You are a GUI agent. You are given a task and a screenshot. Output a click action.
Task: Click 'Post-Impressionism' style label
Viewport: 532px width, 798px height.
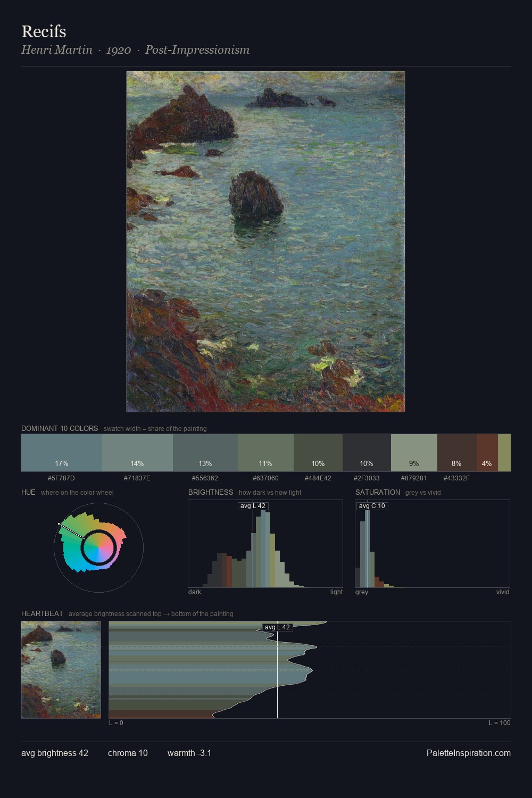click(197, 50)
